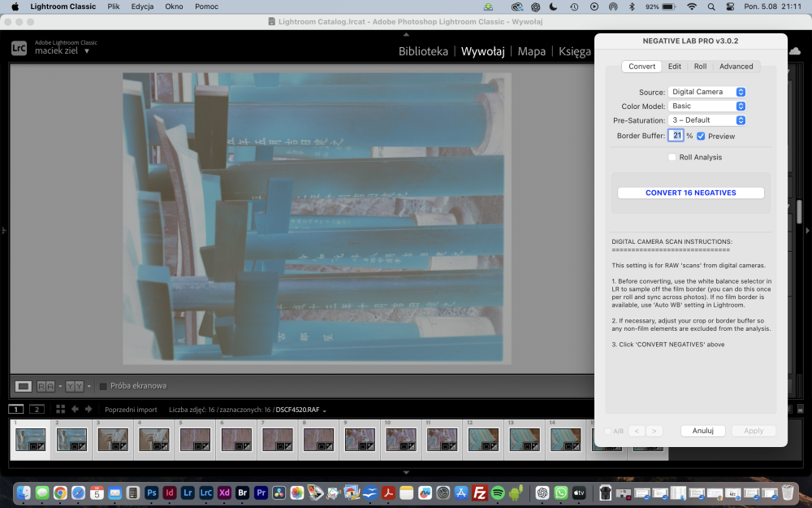Click the CONVERT 16 NEGATIVES button
Viewport: 812px width, 508px height.
[691, 193]
